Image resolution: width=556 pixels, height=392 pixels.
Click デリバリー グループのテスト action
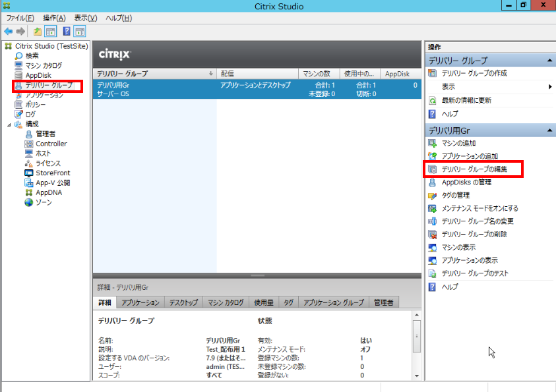click(475, 273)
